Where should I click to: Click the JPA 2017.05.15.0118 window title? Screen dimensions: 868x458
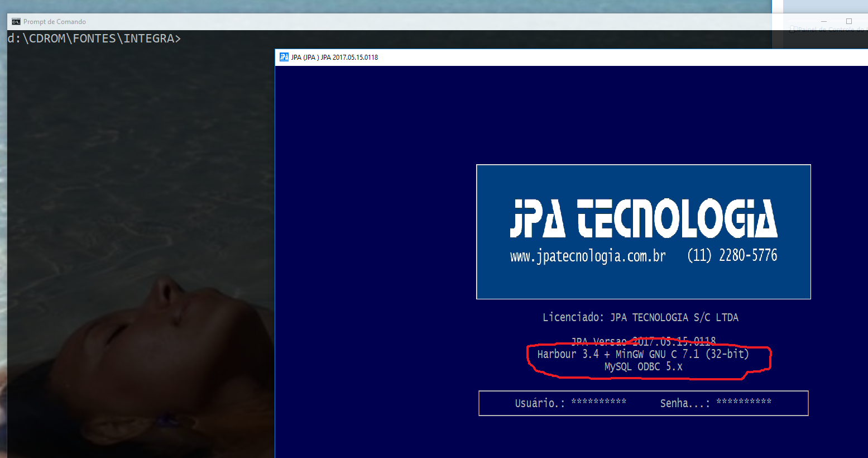click(334, 57)
